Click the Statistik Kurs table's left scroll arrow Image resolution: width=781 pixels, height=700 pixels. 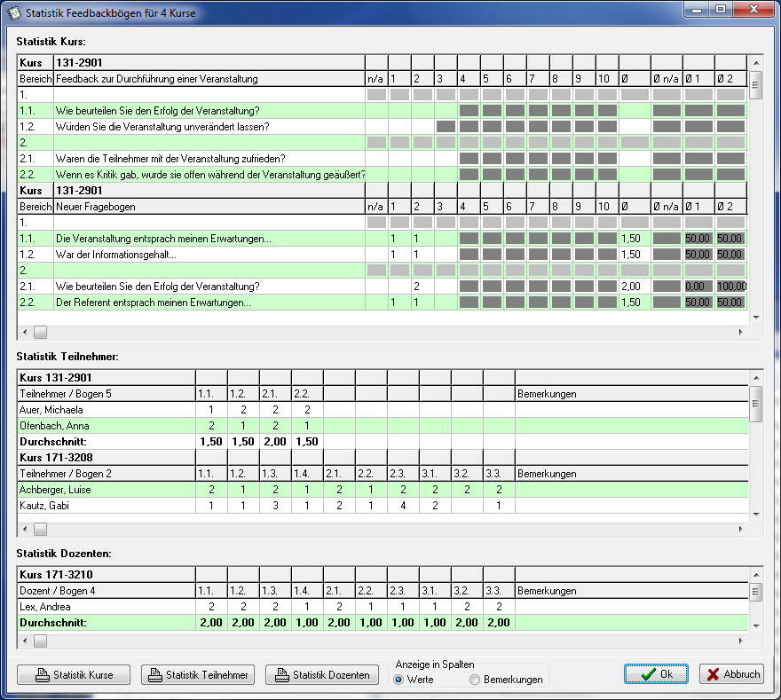coord(25,332)
